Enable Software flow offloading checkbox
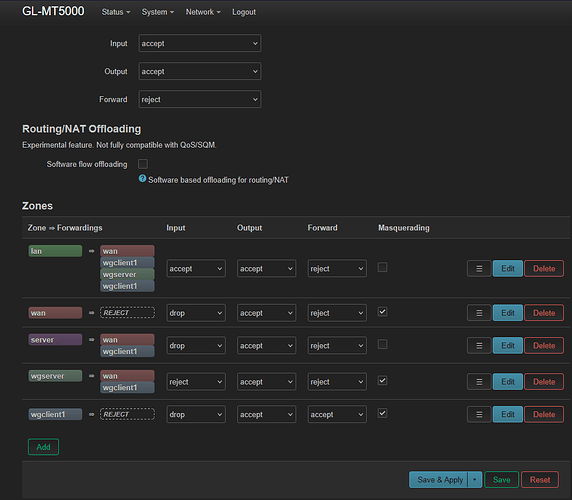 click(143, 164)
